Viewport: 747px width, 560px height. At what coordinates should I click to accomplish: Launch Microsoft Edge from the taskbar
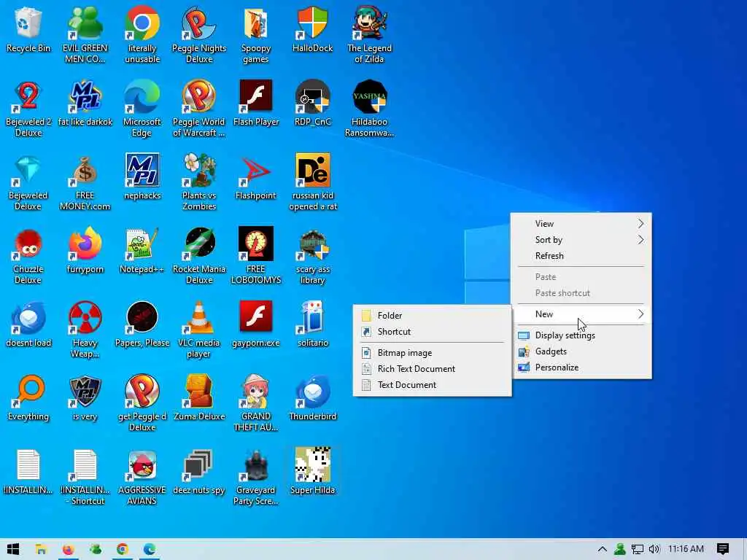[150, 549]
